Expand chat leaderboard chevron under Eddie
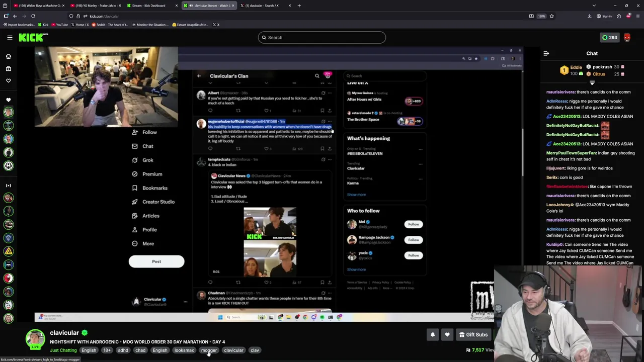Screen dimensions: 644x362 click(x=592, y=83)
